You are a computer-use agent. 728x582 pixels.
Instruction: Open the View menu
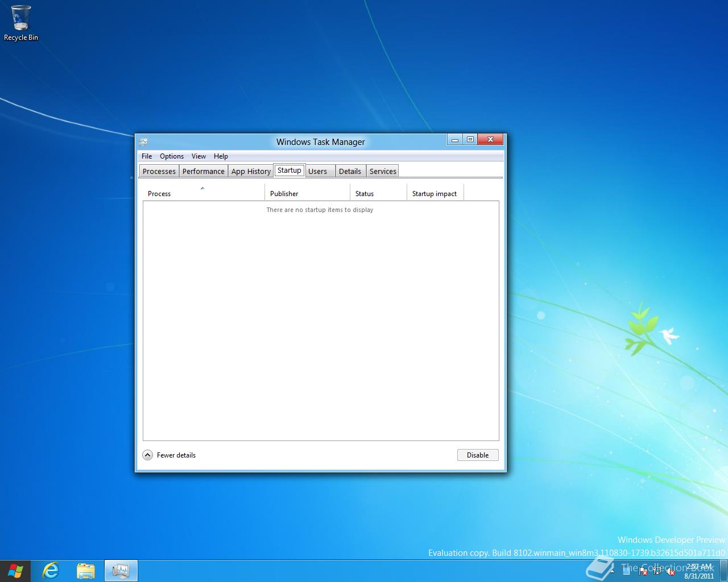coord(198,156)
